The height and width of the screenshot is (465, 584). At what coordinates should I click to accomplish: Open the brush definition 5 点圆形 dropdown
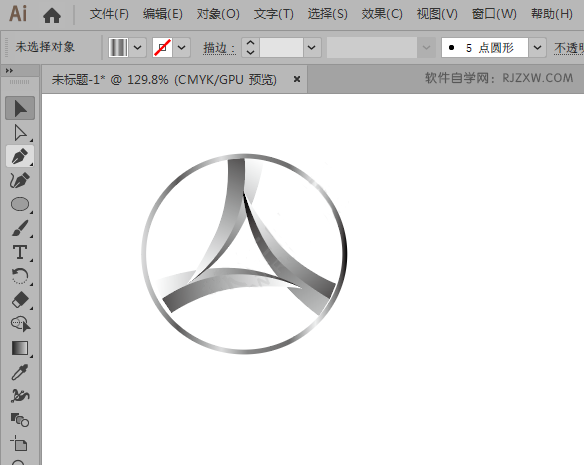tap(537, 47)
